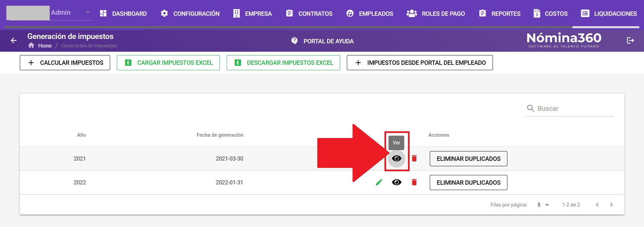Viewport: 644px width, 227px height.
Task: Click the Contratos clipboard icon
Action: pos(289,13)
